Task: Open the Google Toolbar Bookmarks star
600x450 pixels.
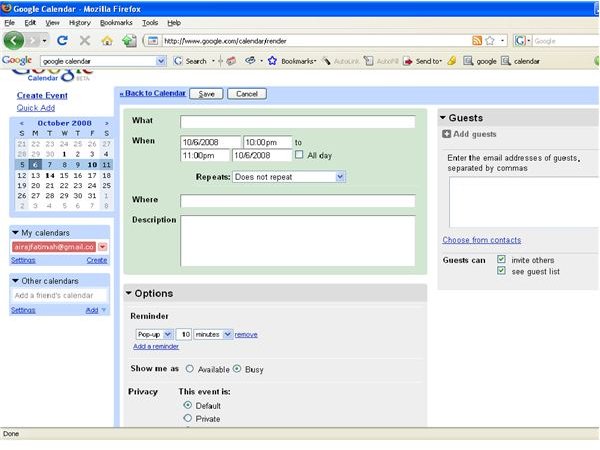Action: tap(272, 61)
